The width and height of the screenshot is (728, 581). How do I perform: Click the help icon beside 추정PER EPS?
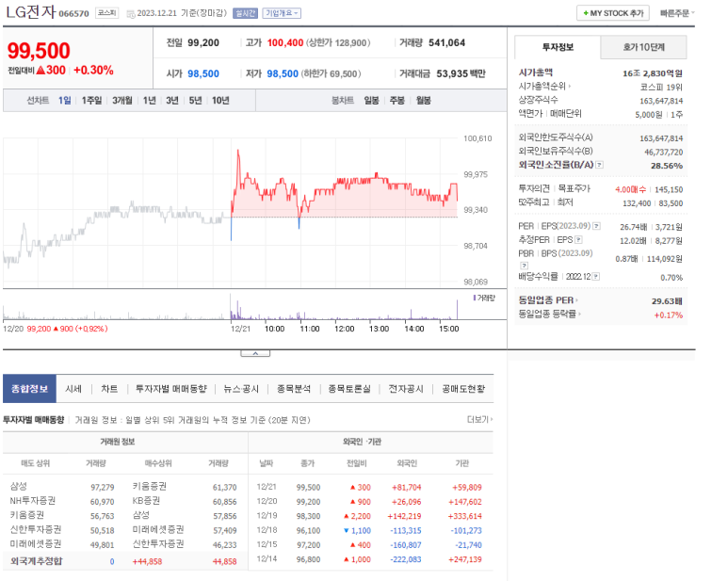click(x=578, y=240)
